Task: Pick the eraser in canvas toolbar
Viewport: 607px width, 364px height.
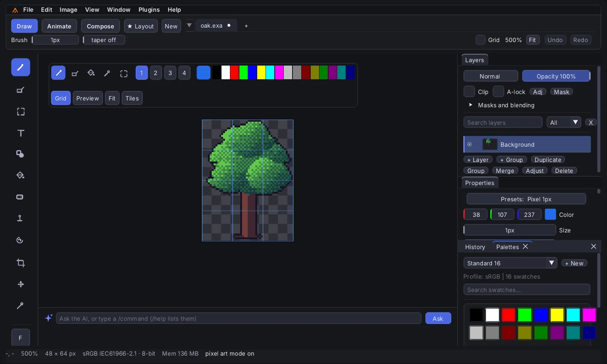Action: click(75, 73)
